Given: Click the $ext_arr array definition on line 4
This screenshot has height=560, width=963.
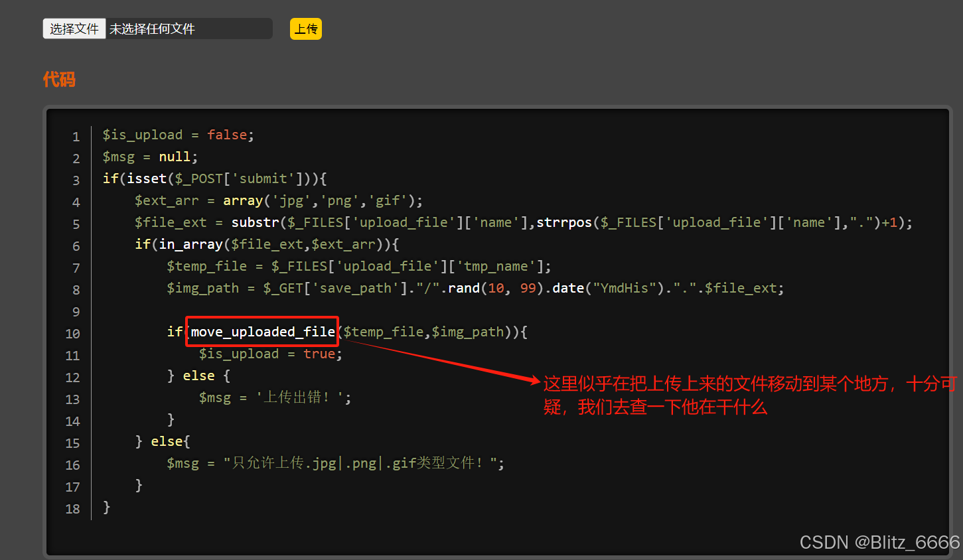Looking at the screenshot, I should [279, 200].
